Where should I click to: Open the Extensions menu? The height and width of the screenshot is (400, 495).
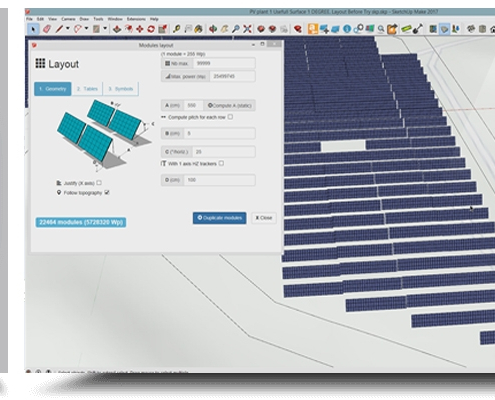136,19
